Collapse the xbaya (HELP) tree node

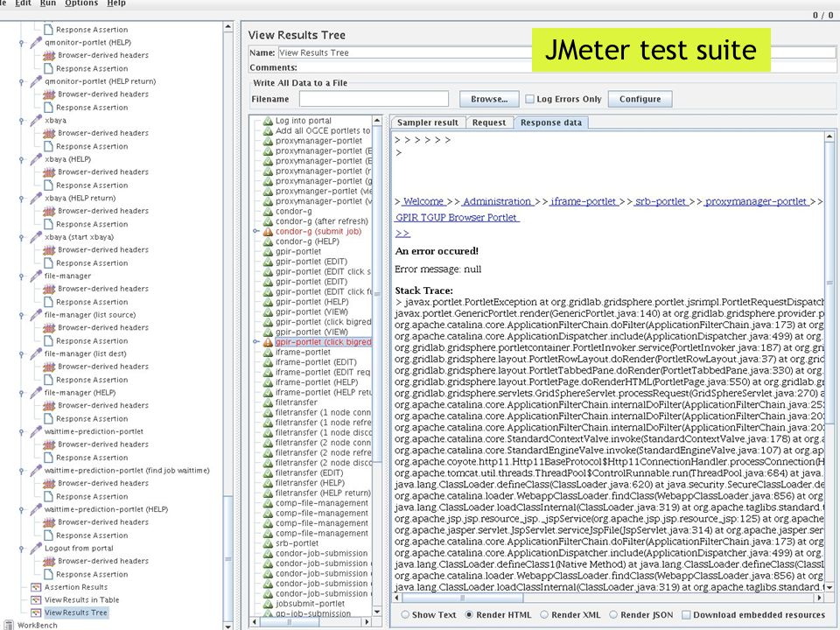[21, 159]
